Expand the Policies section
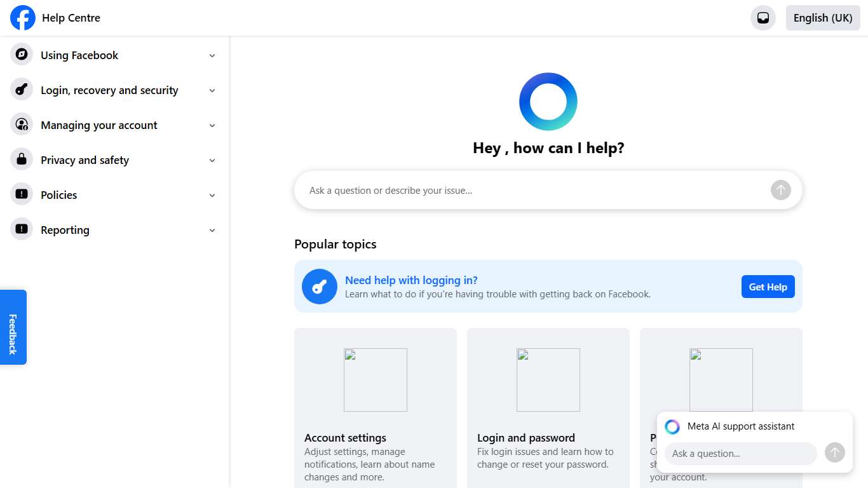This screenshot has height=488, width=868. pos(212,195)
